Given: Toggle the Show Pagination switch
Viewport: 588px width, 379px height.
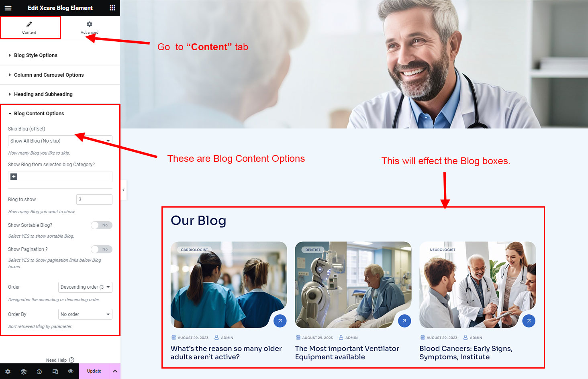Looking at the screenshot, I should pyautogui.click(x=101, y=249).
